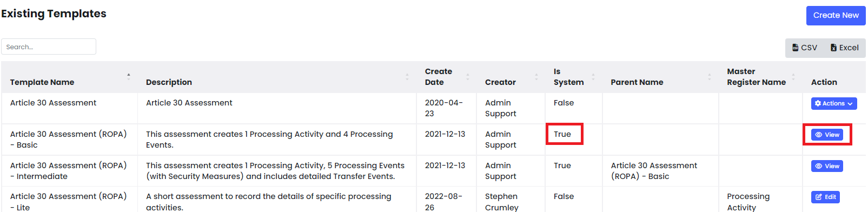Export the table as CSV
Image resolution: width=868 pixels, height=212 pixels.
[x=805, y=48]
